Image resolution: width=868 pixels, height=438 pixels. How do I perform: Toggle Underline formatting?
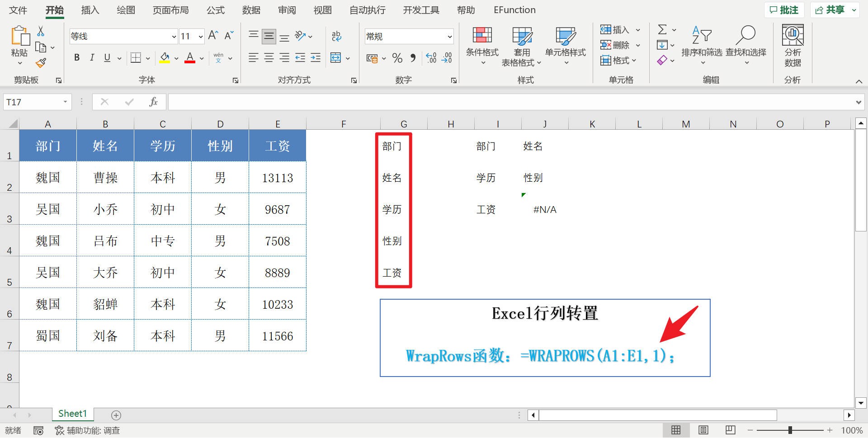tap(107, 57)
